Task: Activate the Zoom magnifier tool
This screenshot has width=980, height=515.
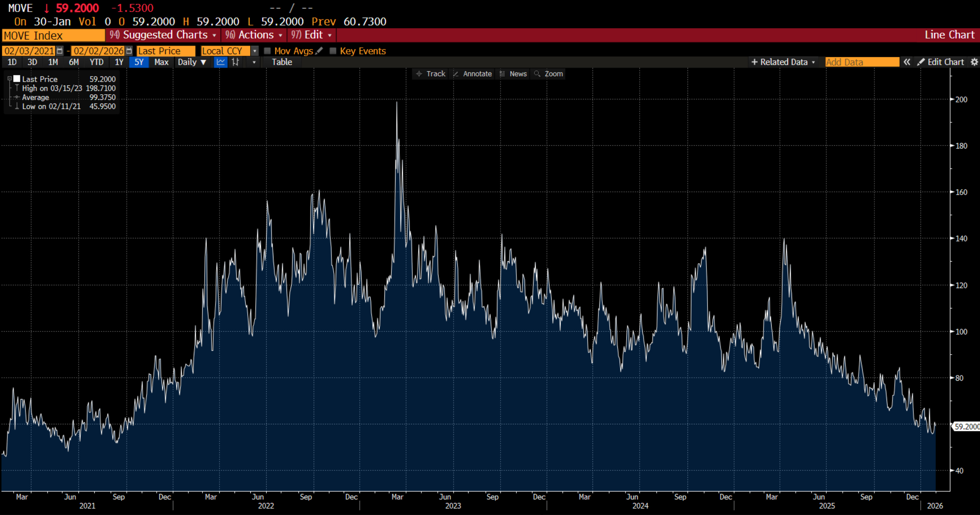Action: 548,74
